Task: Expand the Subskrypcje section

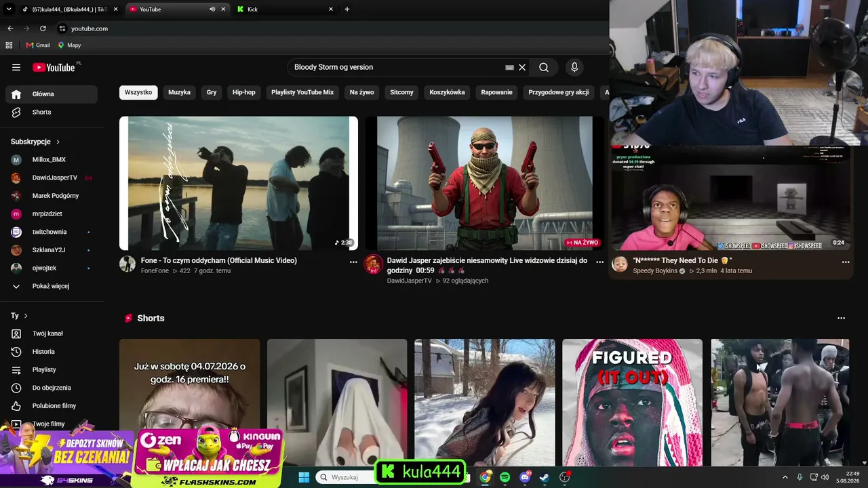Action: coord(35,142)
